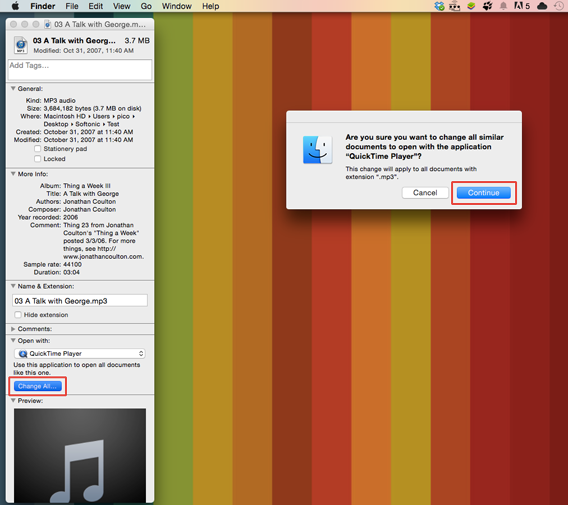This screenshot has width=568, height=505.
Task: Collapse the Open with section
Action: (x=13, y=341)
